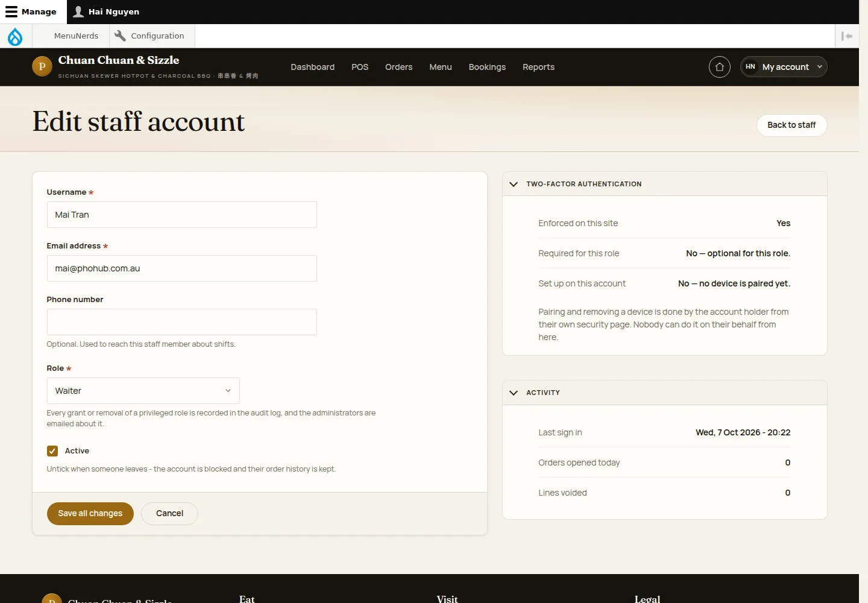Open the Dashboard nav item
The width and height of the screenshot is (868, 603).
pos(313,67)
